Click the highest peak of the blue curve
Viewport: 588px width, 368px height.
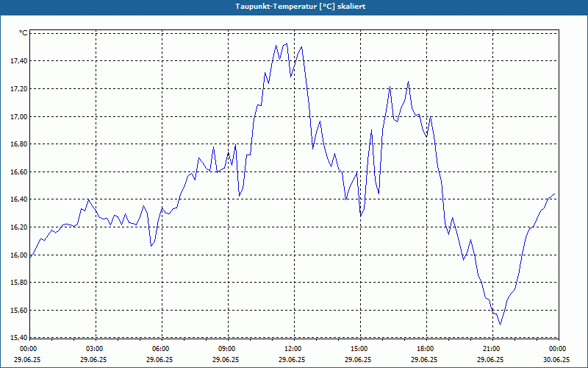pyautogui.click(x=287, y=43)
